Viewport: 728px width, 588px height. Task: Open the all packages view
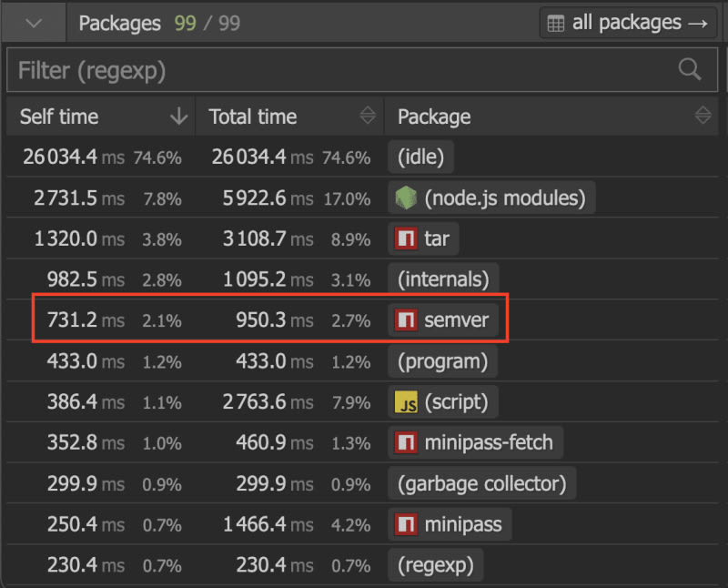628,24
